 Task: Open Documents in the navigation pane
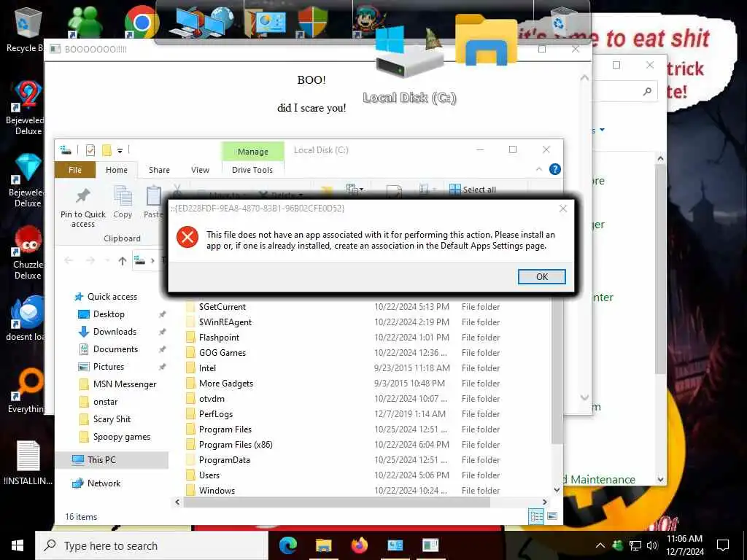(x=115, y=349)
